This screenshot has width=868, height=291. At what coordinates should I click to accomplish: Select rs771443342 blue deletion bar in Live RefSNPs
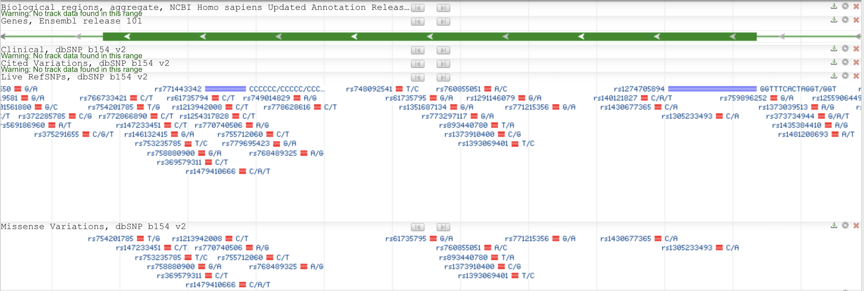click(x=225, y=89)
